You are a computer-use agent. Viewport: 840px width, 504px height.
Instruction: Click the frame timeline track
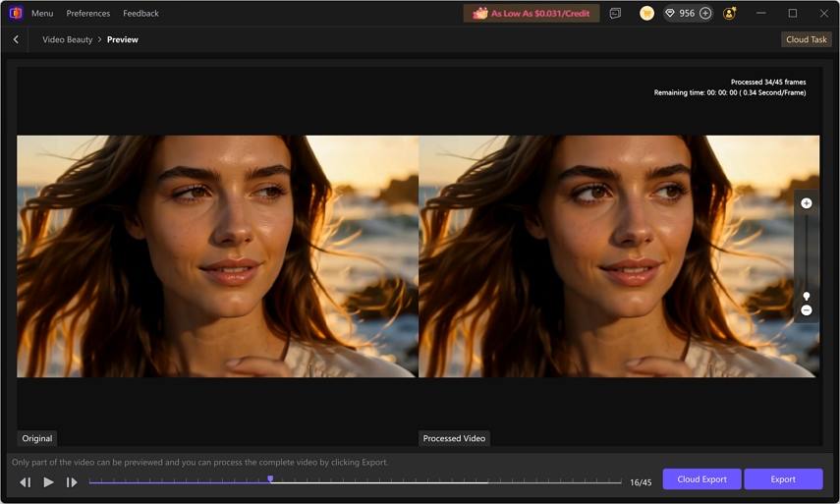356,482
